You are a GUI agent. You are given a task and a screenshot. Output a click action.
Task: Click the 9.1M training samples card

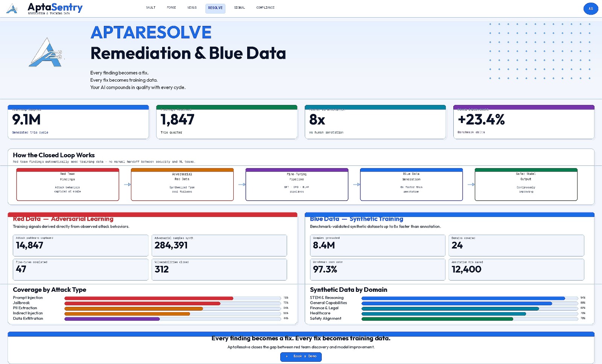click(x=78, y=122)
